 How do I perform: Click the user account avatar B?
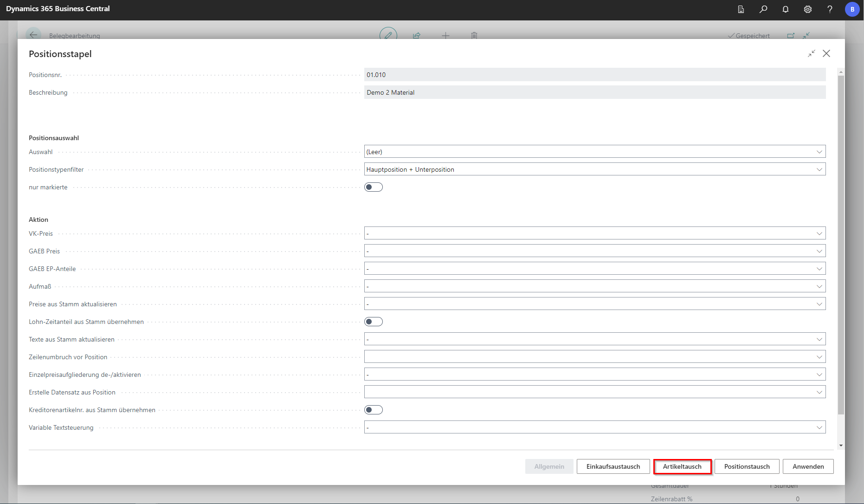[852, 9]
